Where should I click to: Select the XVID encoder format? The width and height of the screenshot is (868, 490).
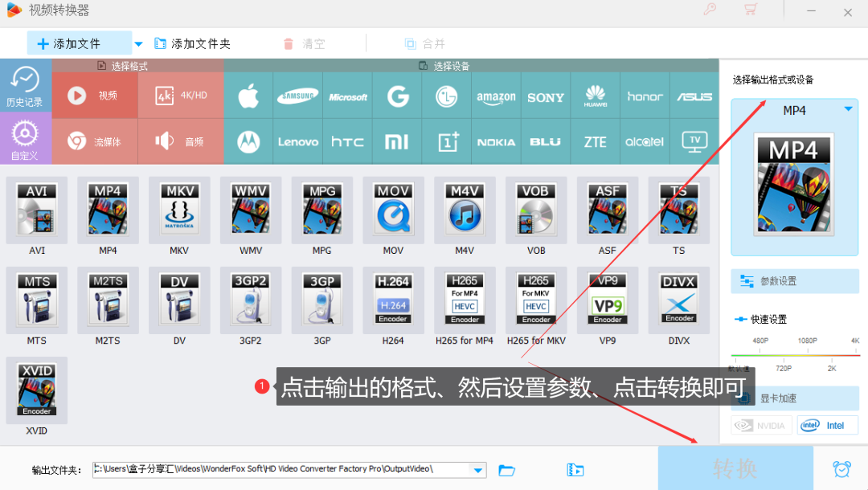[36, 390]
